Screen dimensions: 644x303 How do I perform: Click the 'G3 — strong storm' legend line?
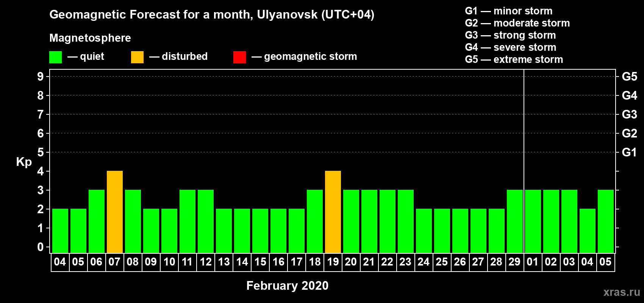510,35
